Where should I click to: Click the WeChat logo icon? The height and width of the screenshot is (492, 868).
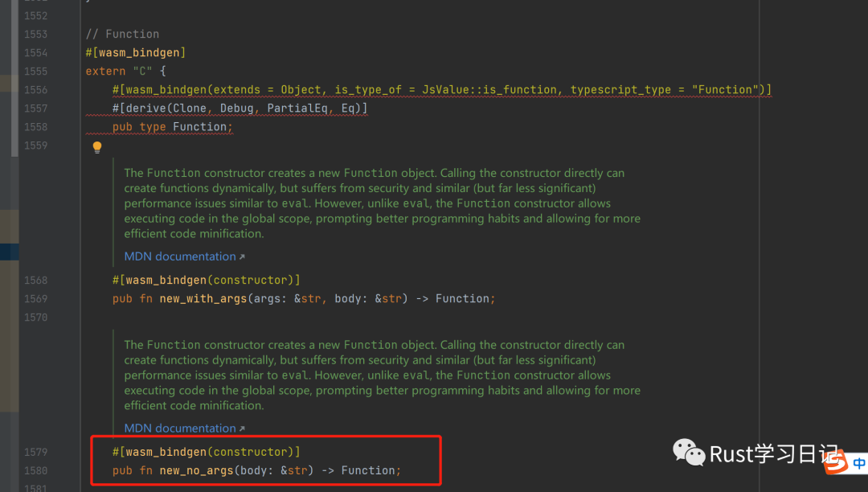688,453
